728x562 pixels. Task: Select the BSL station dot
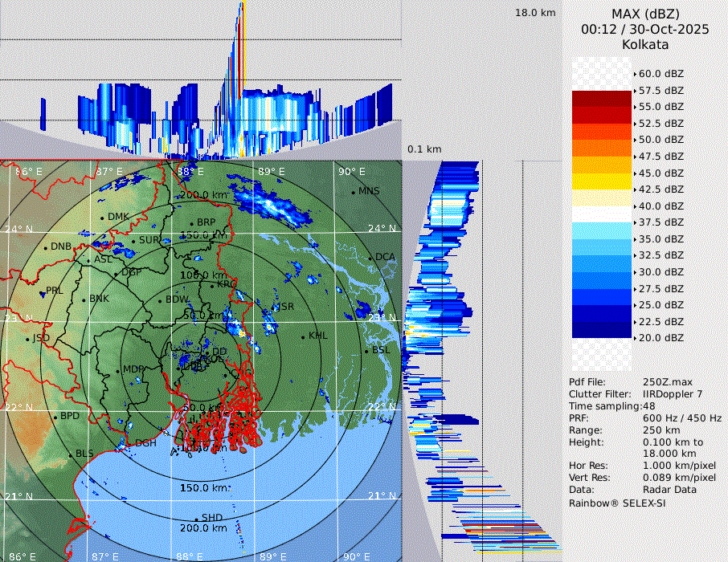367,351
